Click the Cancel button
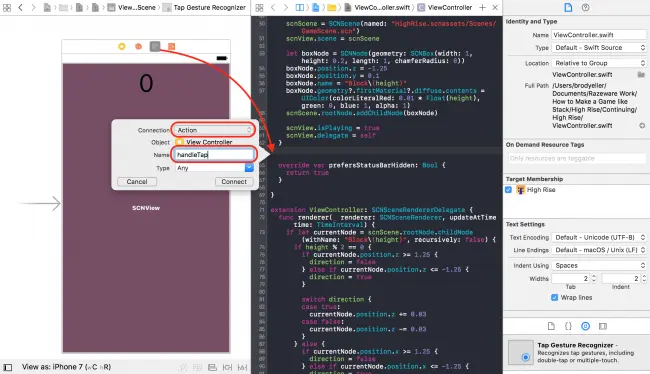The height and width of the screenshot is (374, 650). click(137, 182)
